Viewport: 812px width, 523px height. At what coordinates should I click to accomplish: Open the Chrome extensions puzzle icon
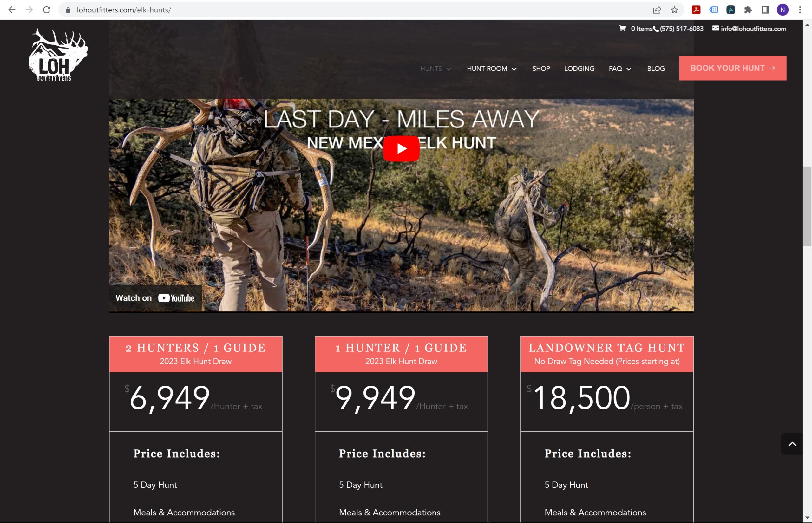(x=748, y=10)
